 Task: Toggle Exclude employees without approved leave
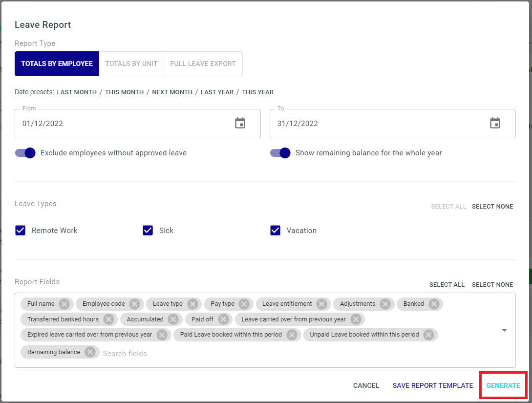click(x=25, y=153)
